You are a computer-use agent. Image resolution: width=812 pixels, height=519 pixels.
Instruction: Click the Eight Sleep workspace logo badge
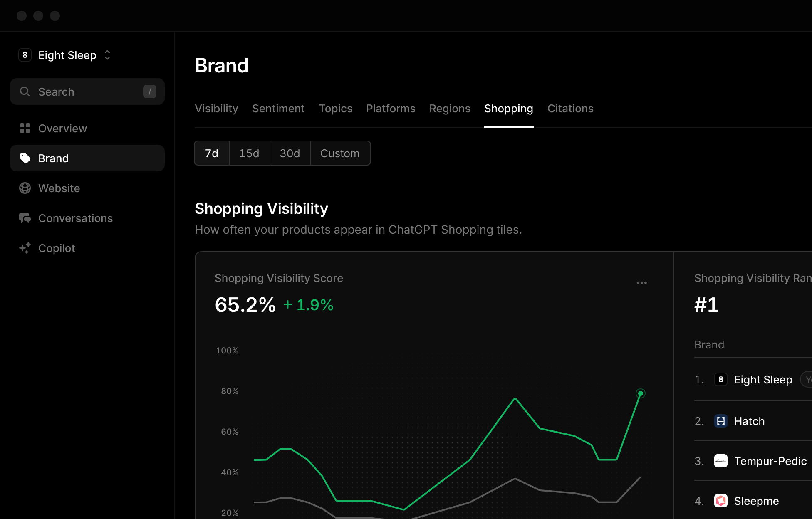tap(25, 55)
